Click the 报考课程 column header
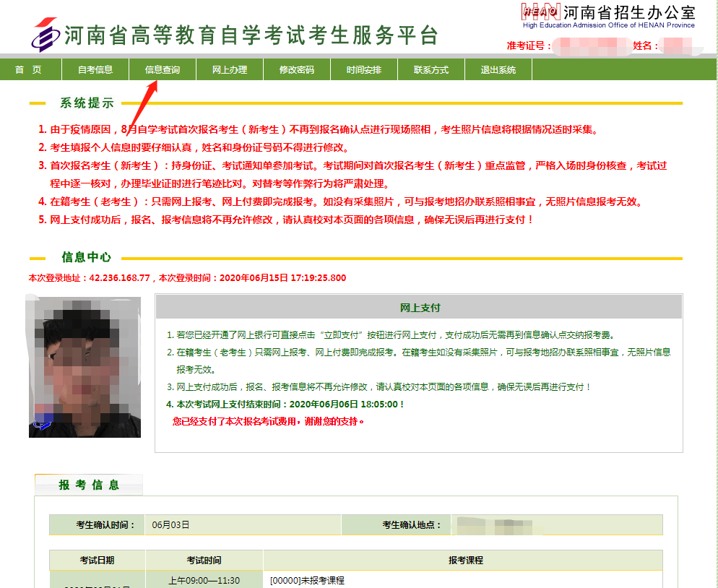Image resolution: width=718 pixels, height=588 pixels. [x=465, y=561]
